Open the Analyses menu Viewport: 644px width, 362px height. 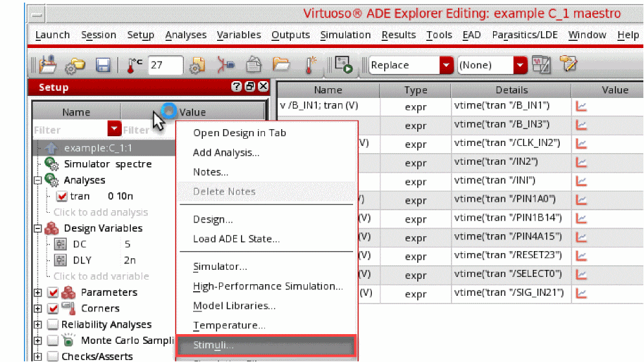[x=186, y=36]
